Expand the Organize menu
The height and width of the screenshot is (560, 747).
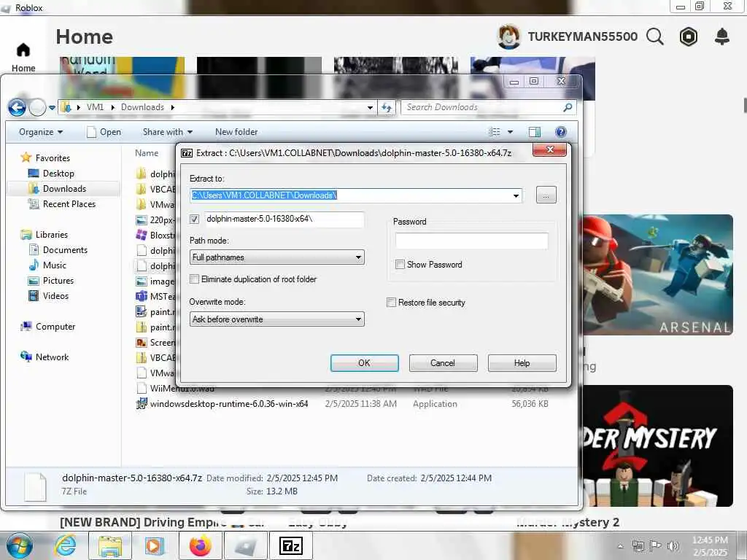(x=41, y=132)
